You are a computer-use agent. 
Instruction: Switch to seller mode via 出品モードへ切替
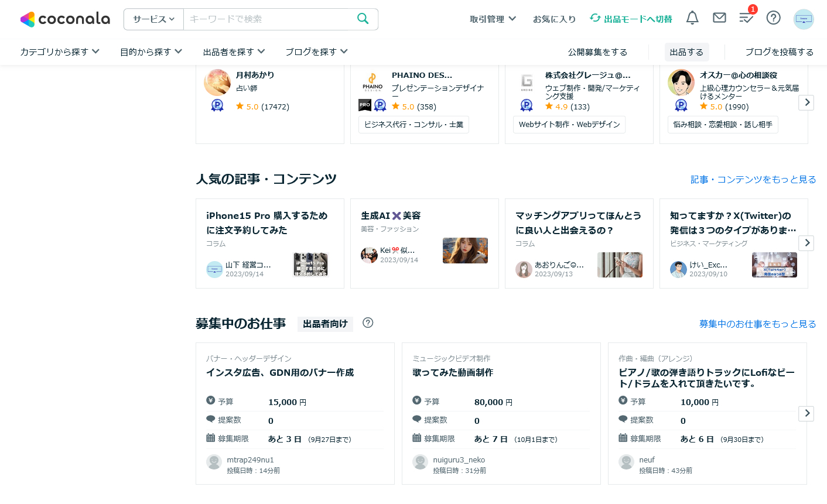631,18
